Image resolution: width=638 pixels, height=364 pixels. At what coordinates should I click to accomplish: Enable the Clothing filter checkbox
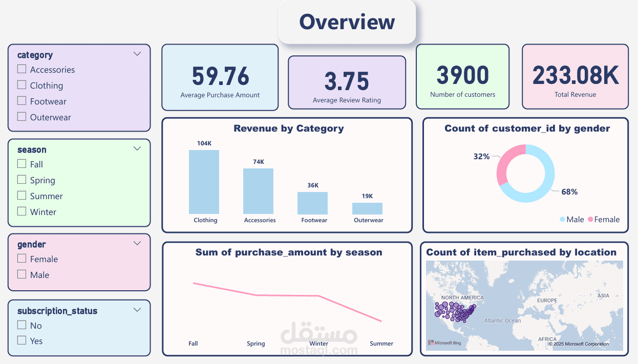(22, 85)
